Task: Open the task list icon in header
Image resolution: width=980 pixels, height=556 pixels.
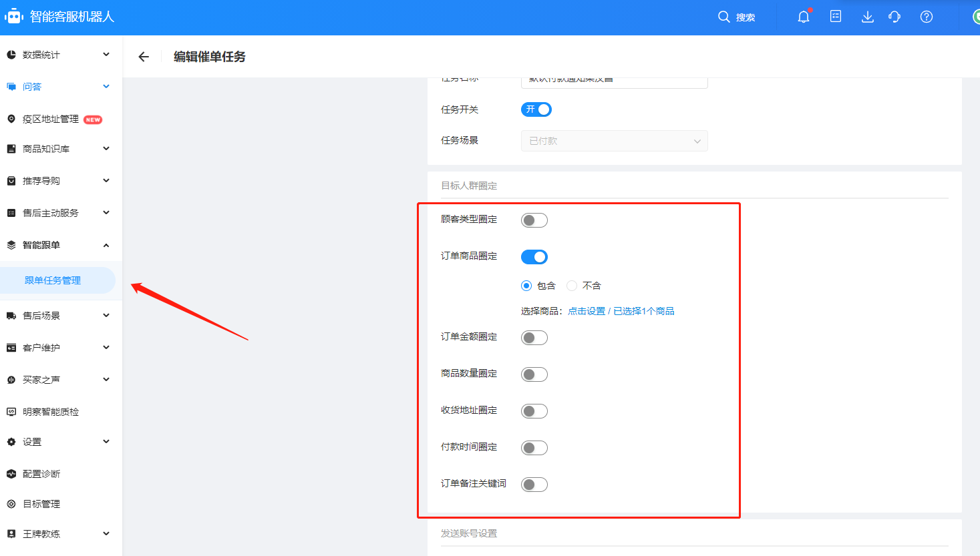Action: click(836, 17)
